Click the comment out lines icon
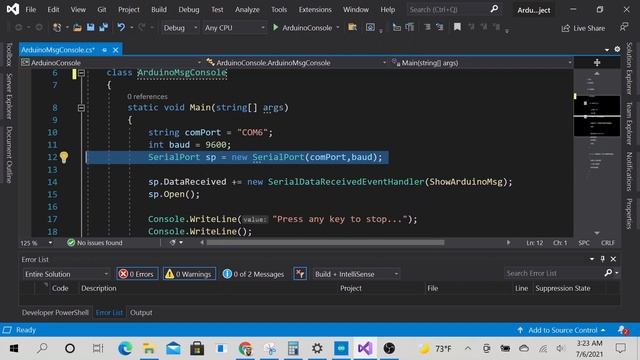The width and height of the screenshot is (640, 360). (x=427, y=27)
